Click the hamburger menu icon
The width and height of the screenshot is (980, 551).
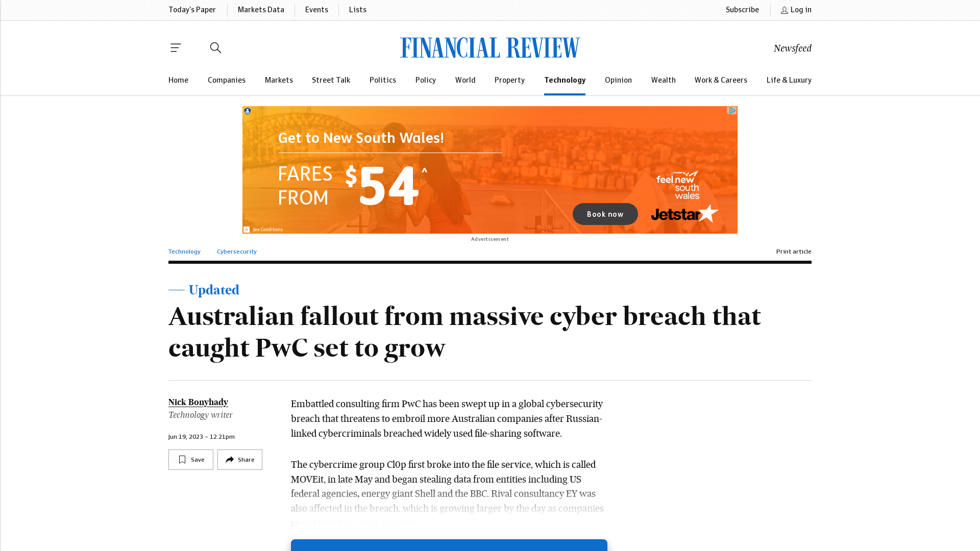click(x=176, y=48)
